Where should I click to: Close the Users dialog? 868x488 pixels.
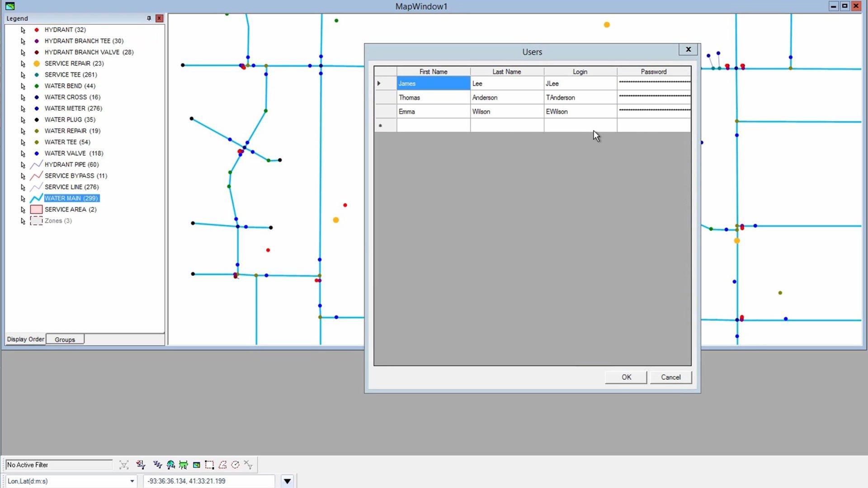point(689,49)
